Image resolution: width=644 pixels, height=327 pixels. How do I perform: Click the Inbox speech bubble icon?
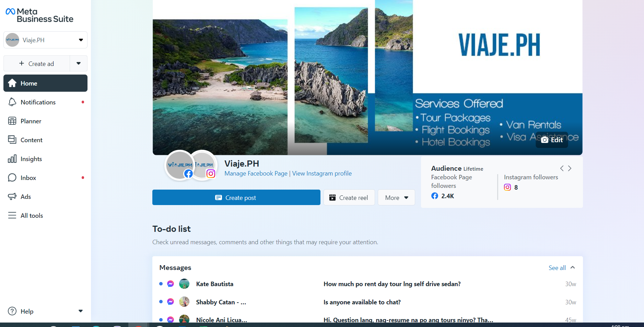tap(12, 178)
